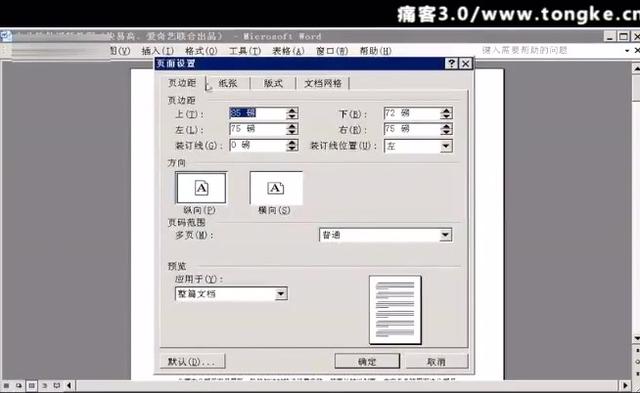
Task: Increase the 下(B) bottom margin value
Action: click(447, 110)
